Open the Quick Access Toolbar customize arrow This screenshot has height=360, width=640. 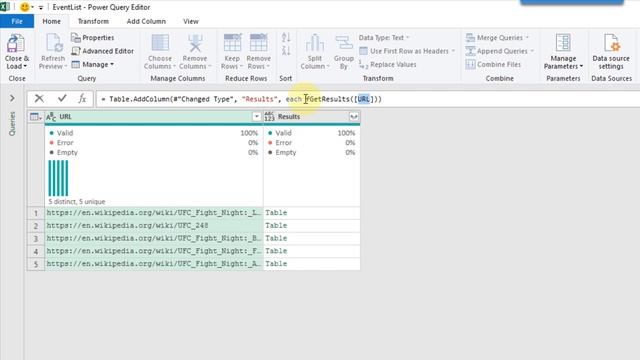tap(41, 7)
